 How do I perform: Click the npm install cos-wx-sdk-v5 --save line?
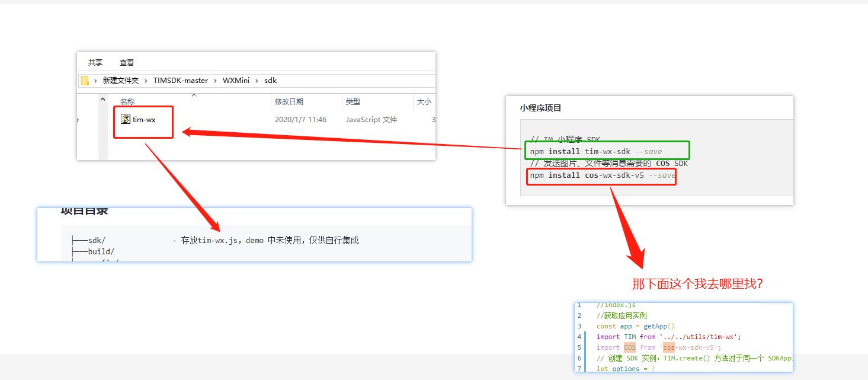coord(603,175)
